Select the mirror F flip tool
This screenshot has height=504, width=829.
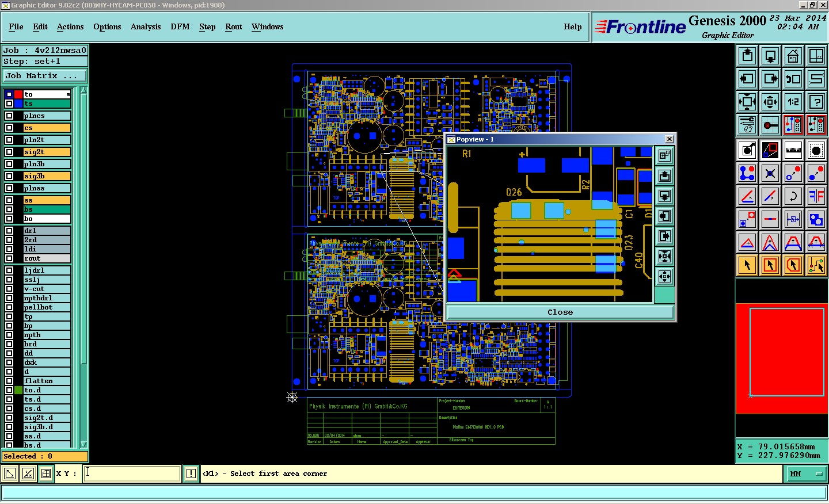(816, 196)
